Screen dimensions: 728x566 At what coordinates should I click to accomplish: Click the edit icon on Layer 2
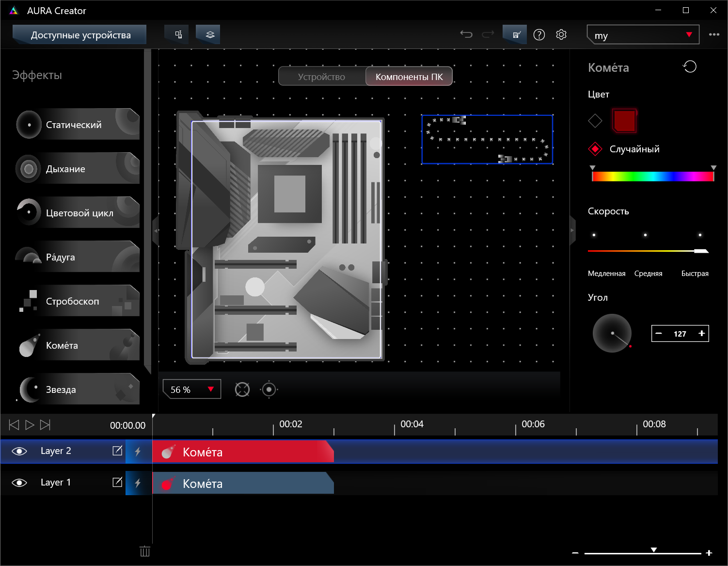click(x=117, y=451)
